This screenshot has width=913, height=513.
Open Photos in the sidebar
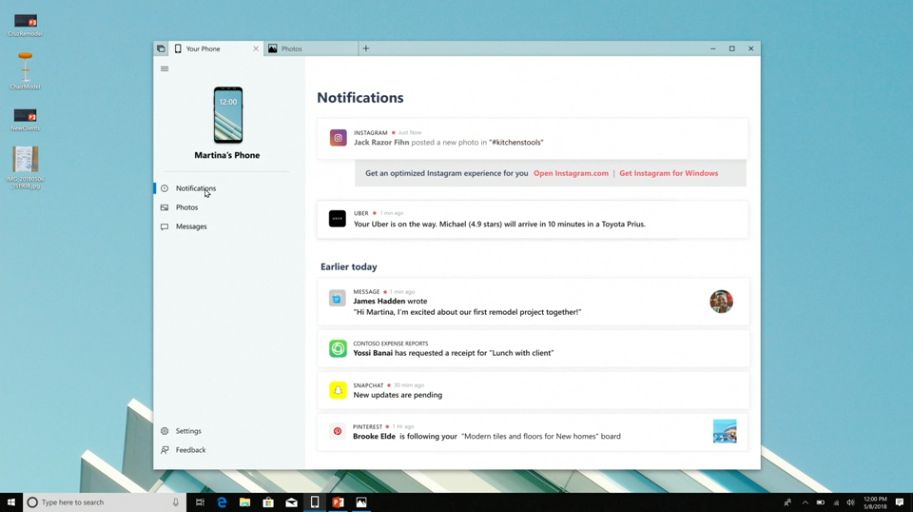coord(187,207)
